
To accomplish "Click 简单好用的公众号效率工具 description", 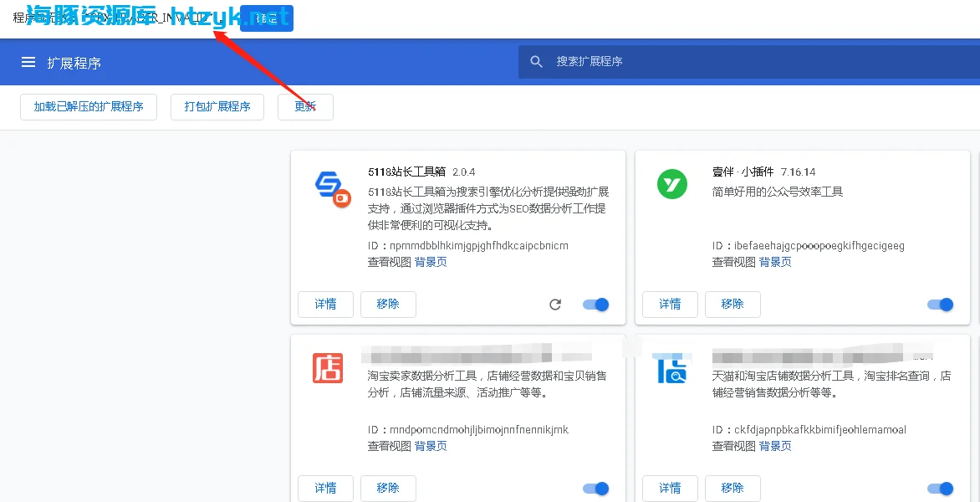I will [x=778, y=192].
